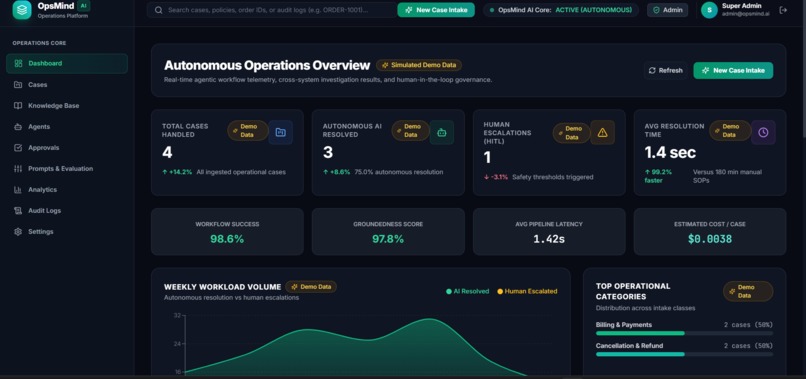Open Prompts & Evaluation in sidebar

click(67, 169)
